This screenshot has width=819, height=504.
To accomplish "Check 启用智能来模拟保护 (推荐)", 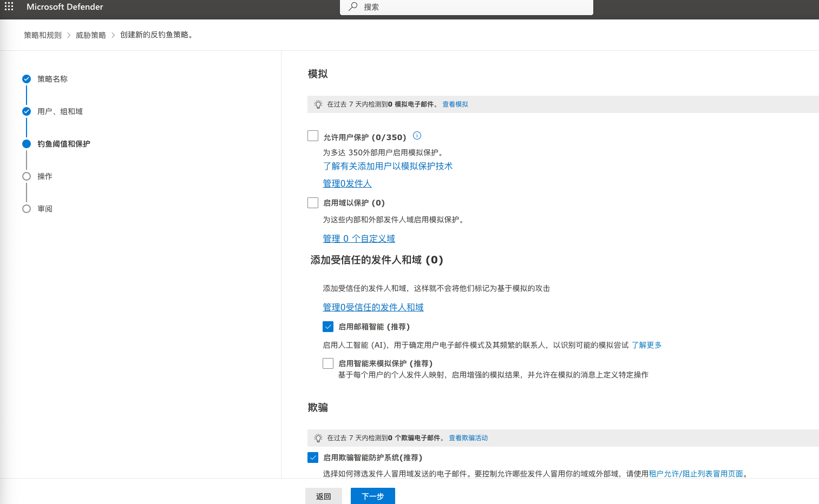I will (328, 363).
